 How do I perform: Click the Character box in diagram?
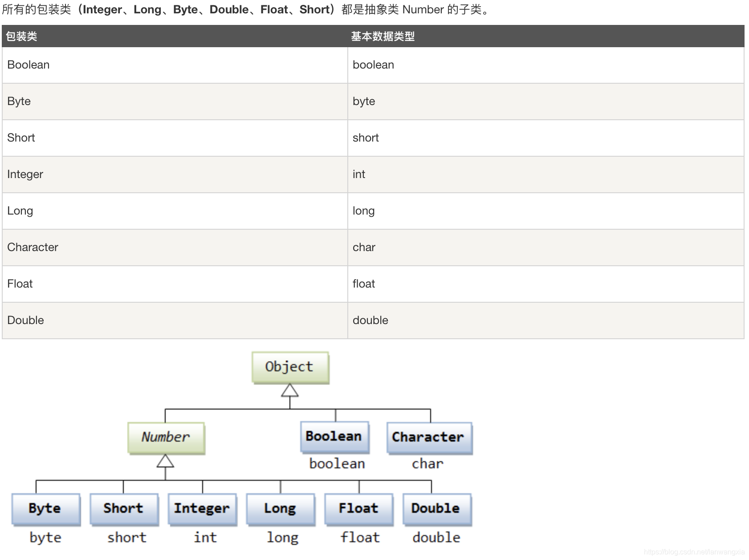[x=429, y=438]
